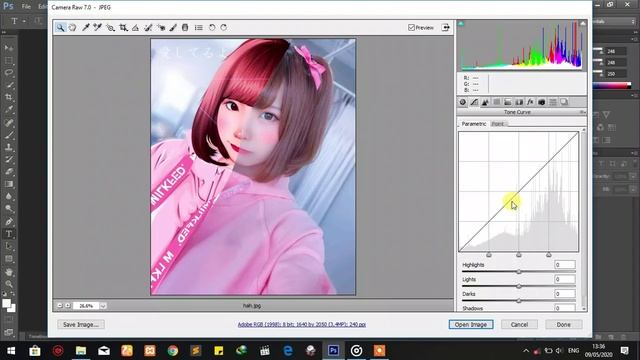Switch to the Tone Curve panel icon

[x=474, y=102]
